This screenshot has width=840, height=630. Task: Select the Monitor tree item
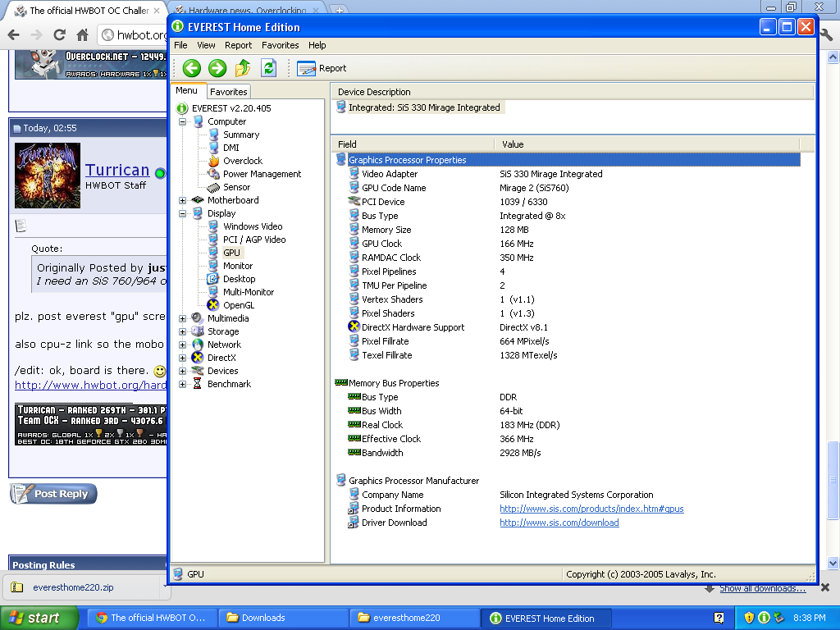click(238, 266)
